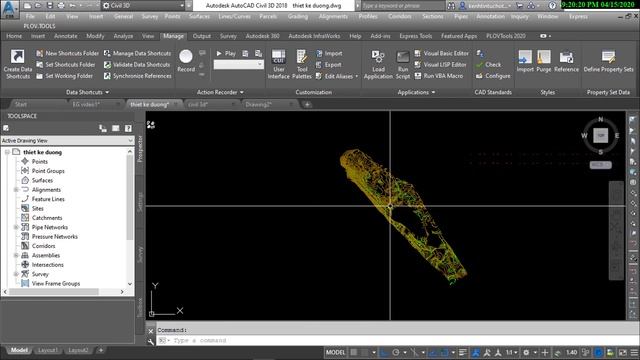Screen dimensions: 640x360
Task: Open the Visual LISP Editor
Action: pyautogui.click(x=440, y=64)
